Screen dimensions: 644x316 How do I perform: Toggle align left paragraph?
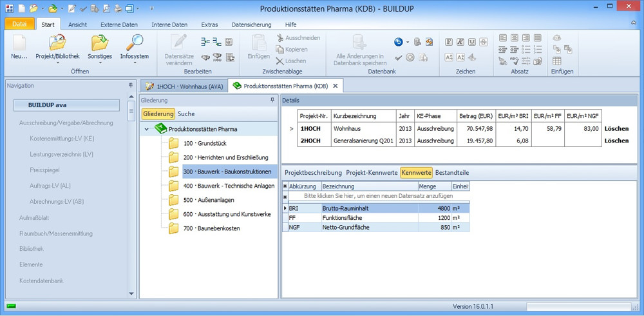point(503,38)
